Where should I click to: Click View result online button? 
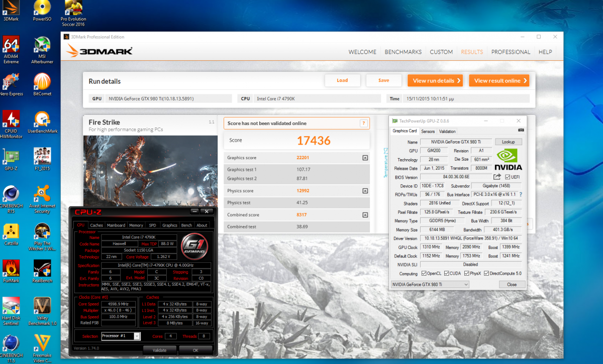(x=499, y=80)
